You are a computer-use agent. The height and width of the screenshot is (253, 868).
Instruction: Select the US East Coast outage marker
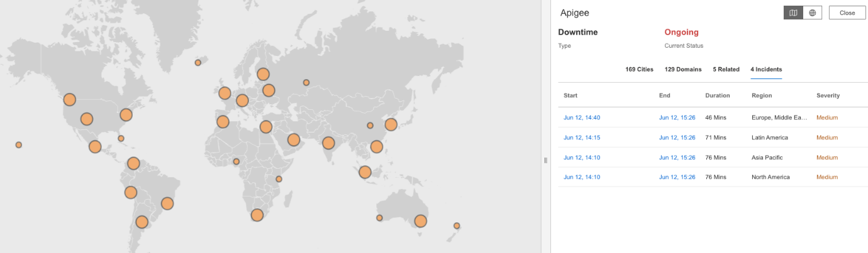(x=126, y=115)
